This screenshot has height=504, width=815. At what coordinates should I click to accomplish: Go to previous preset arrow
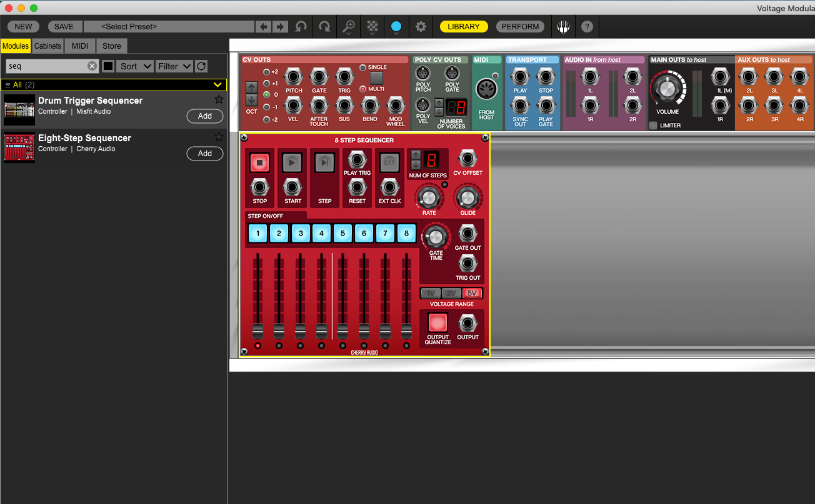(x=264, y=27)
